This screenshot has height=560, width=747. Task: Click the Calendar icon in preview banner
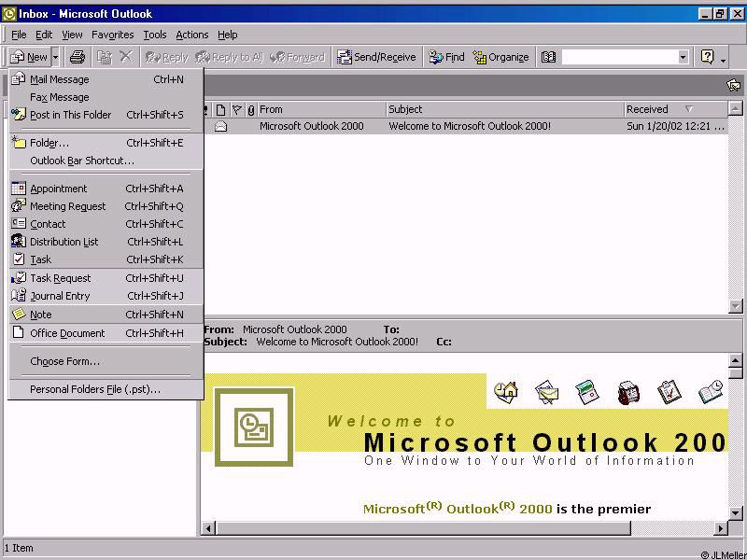(x=587, y=392)
